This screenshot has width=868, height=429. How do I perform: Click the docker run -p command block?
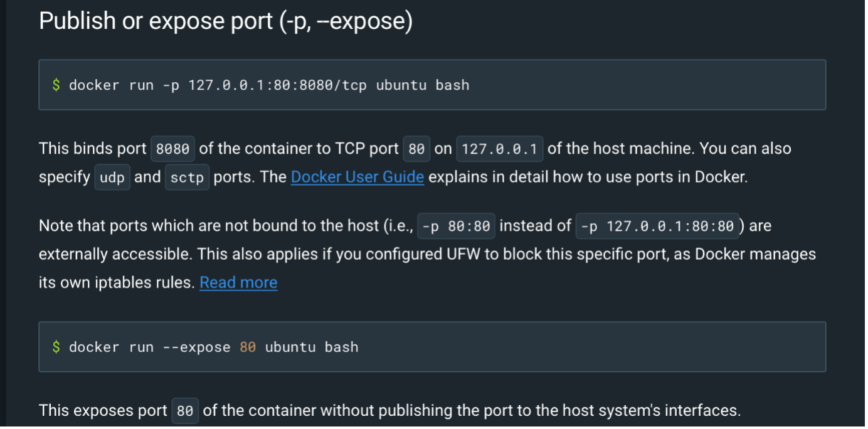[432, 85]
